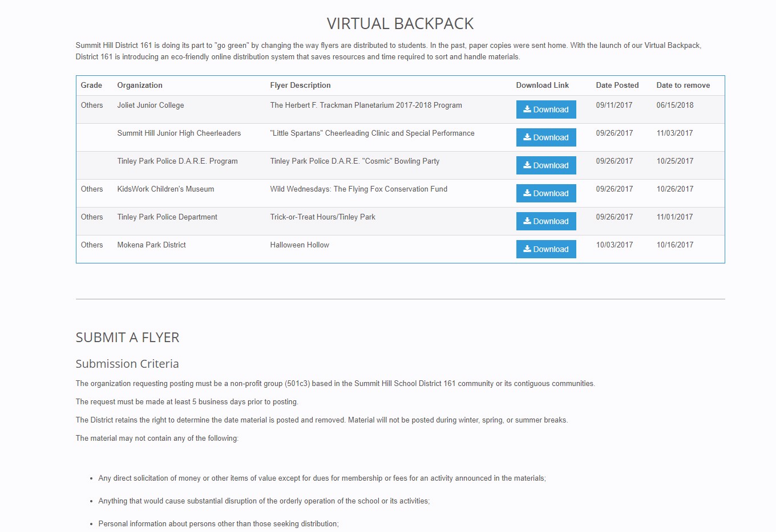Download the Little Spartans Cheerleading Clinic flyer
776x532 pixels.
coord(545,137)
